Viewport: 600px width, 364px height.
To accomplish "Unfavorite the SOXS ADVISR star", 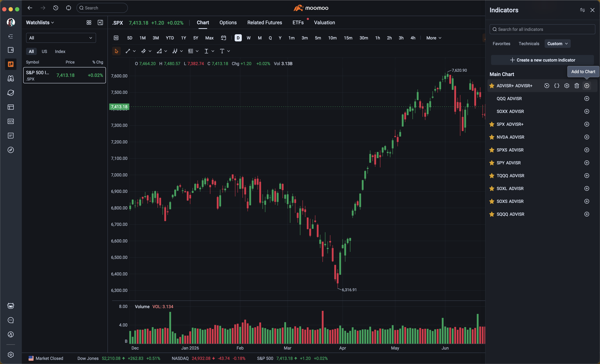I will pyautogui.click(x=492, y=201).
